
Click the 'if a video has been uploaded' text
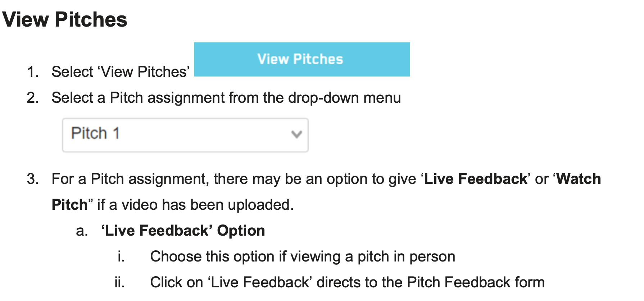tap(195, 205)
